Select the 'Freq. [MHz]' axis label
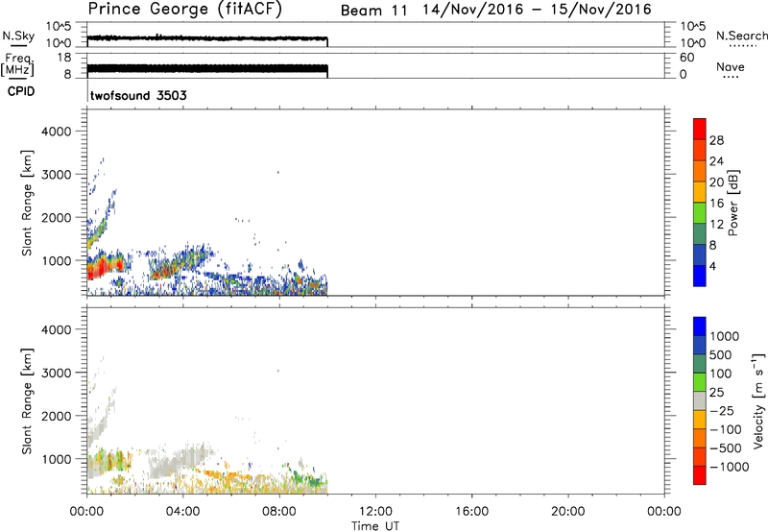This screenshot has width=768, height=532. (x=18, y=64)
